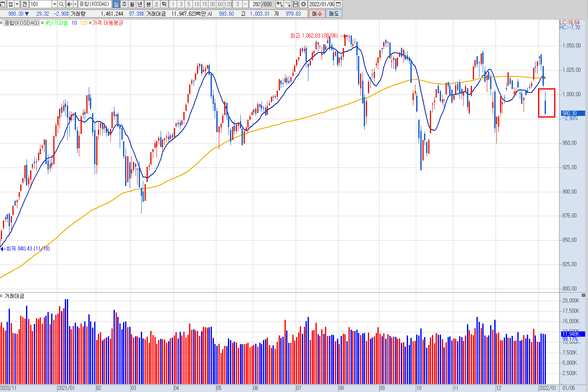Click the HC:-7.70 label

pyautogui.click(x=569, y=27)
